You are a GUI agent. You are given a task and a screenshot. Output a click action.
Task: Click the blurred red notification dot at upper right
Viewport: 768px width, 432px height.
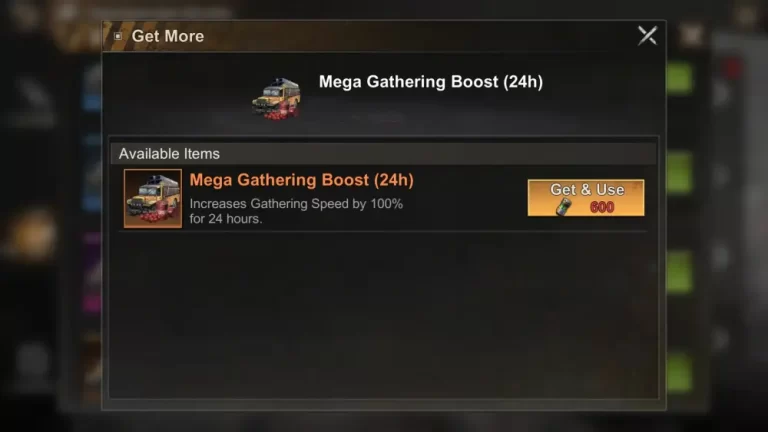(733, 68)
